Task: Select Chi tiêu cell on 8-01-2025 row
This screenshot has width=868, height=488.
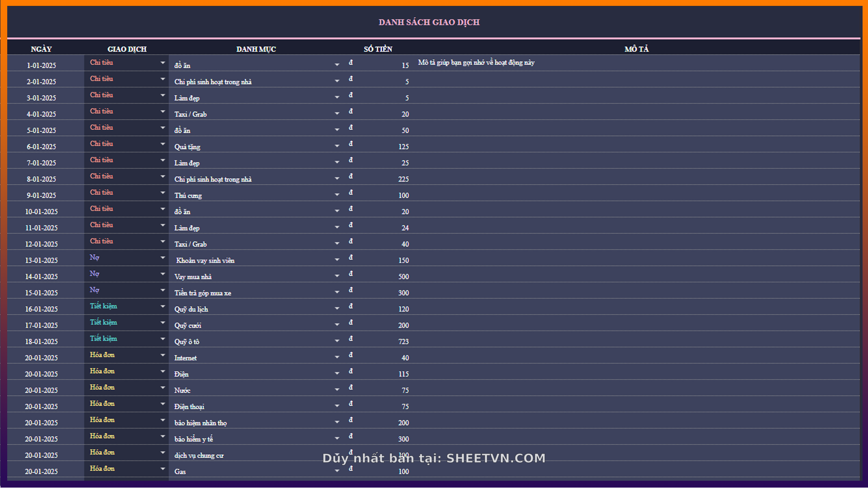Action: [102, 176]
